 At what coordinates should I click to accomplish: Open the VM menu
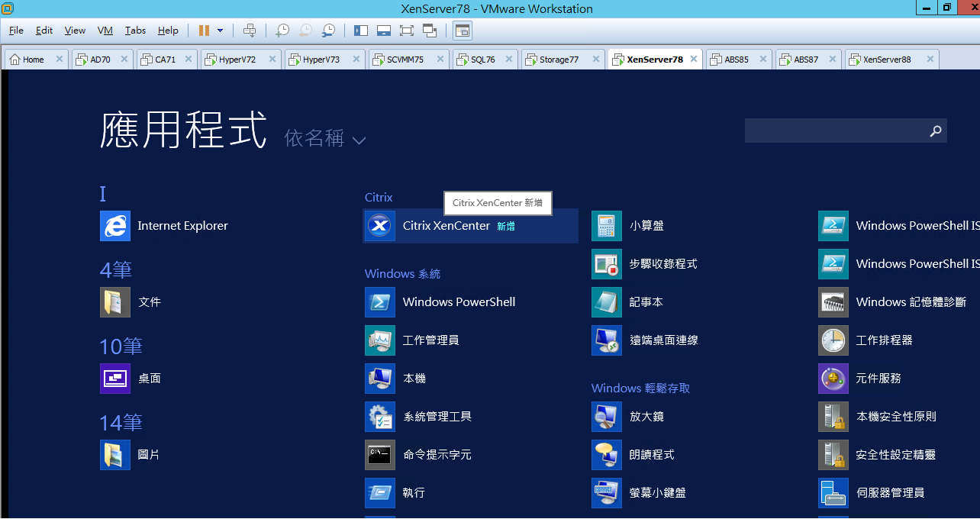coord(105,31)
